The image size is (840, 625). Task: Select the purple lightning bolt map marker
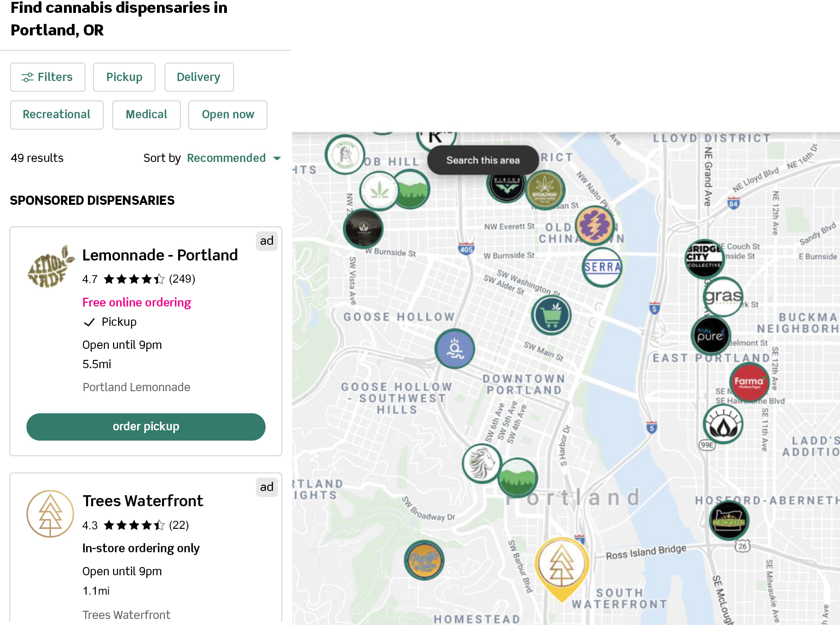pos(595,226)
